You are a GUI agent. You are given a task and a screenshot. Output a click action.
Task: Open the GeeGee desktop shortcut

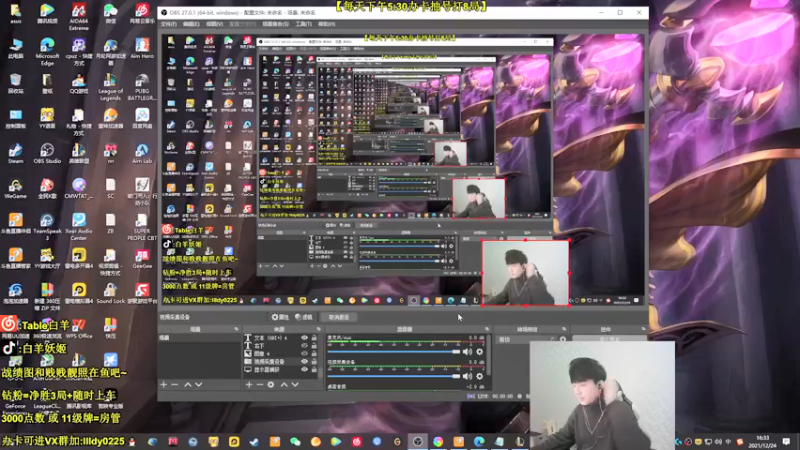(x=142, y=258)
